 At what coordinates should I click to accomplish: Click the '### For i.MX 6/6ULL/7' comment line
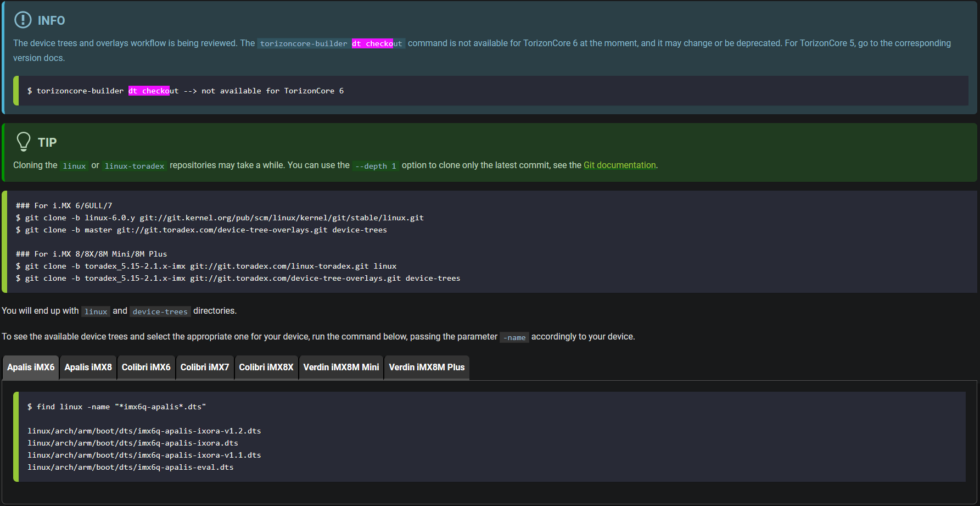[x=64, y=205]
